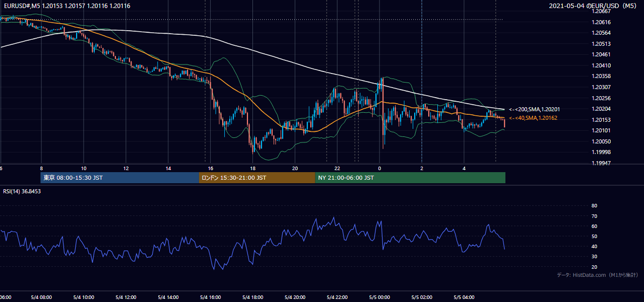
Task: Select the 東京 08:00-15:30 JST session bar
Action: (120, 178)
